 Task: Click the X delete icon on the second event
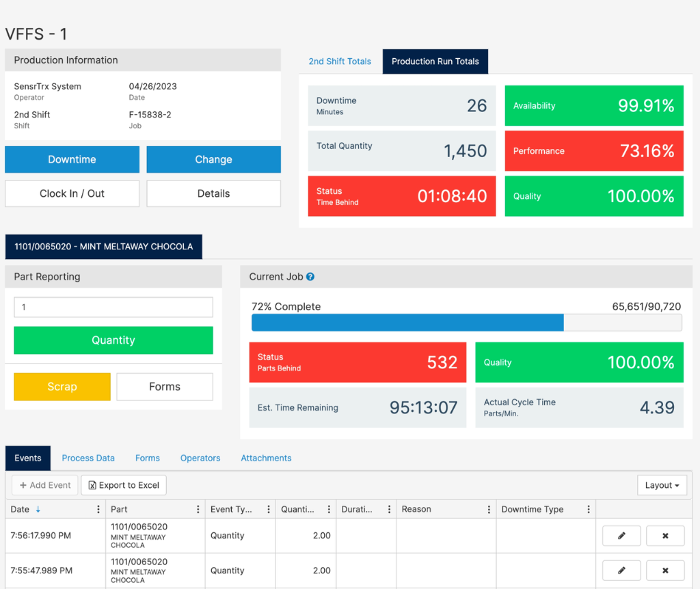tap(665, 570)
